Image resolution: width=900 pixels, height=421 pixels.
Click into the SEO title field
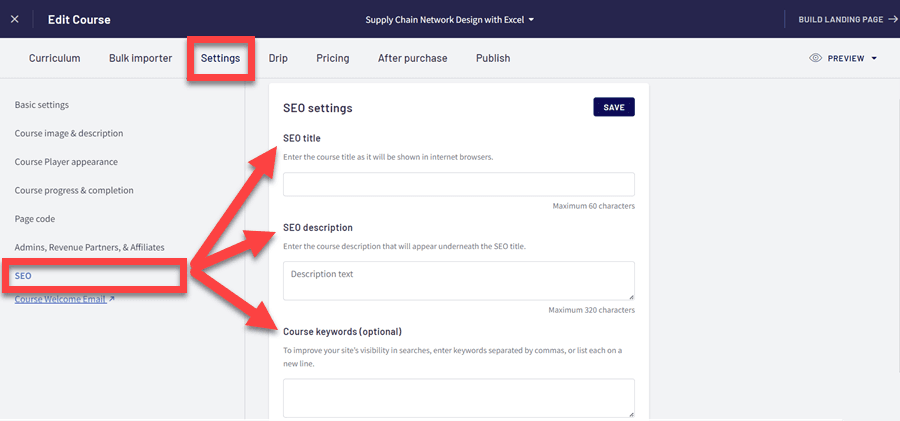[459, 184]
